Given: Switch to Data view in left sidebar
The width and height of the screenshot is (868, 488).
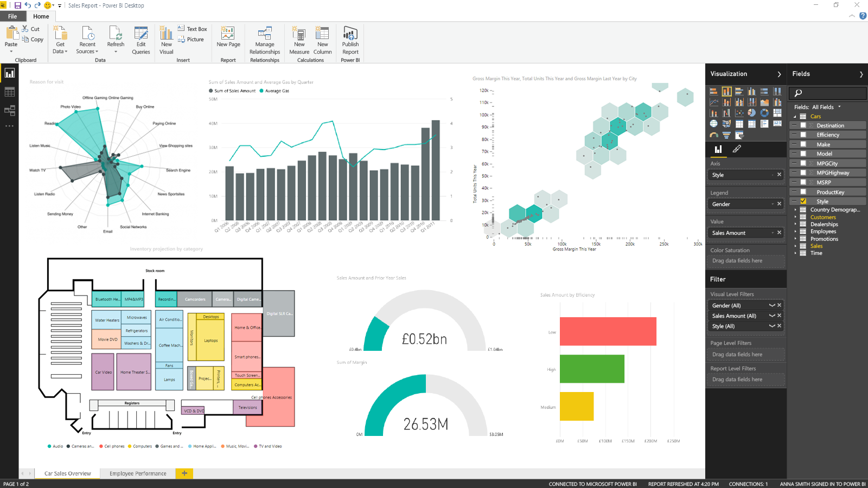Looking at the screenshot, I should pyautogui.click(x=9, y=92).
